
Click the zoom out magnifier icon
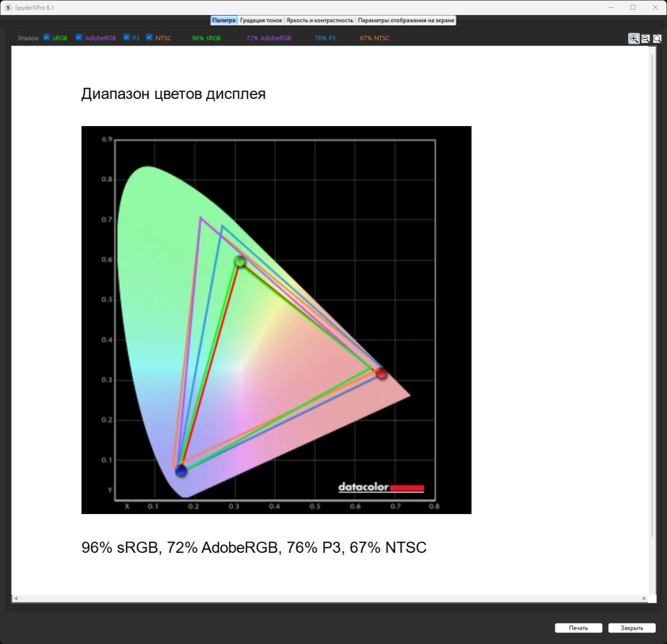645,39
